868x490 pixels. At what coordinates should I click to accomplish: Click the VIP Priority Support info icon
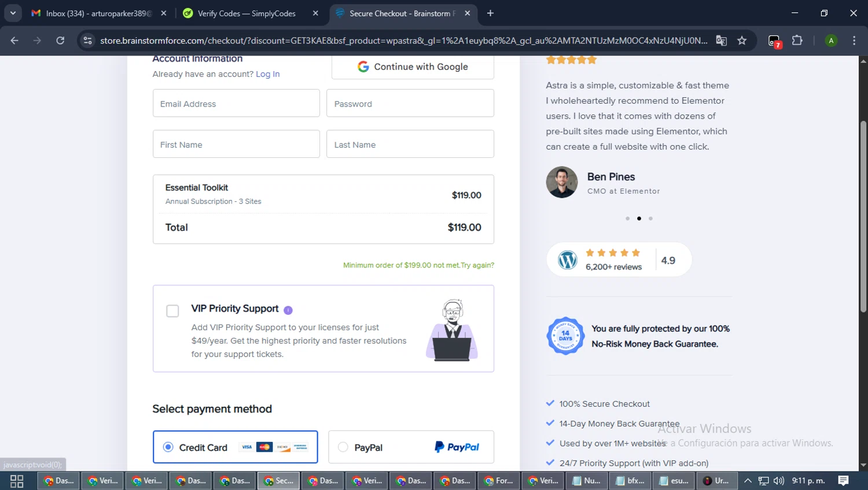coord(288,310)
